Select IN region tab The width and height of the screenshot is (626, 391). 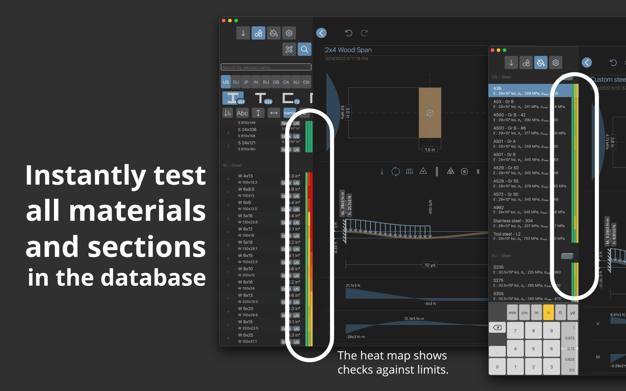[x=256, y=82]
